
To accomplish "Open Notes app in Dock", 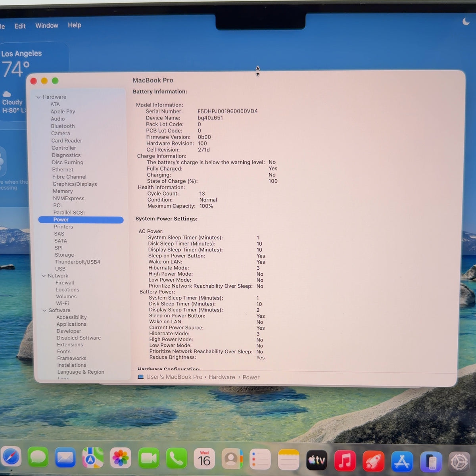I will click(x=288, y=460).
